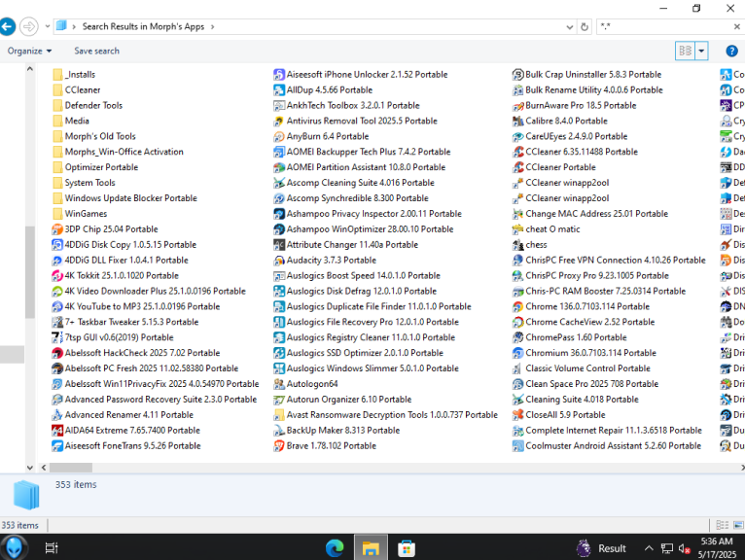Click the Result taskbar item
The height and width of the screenshot is (560, 745).
click(x=602, y=548)
